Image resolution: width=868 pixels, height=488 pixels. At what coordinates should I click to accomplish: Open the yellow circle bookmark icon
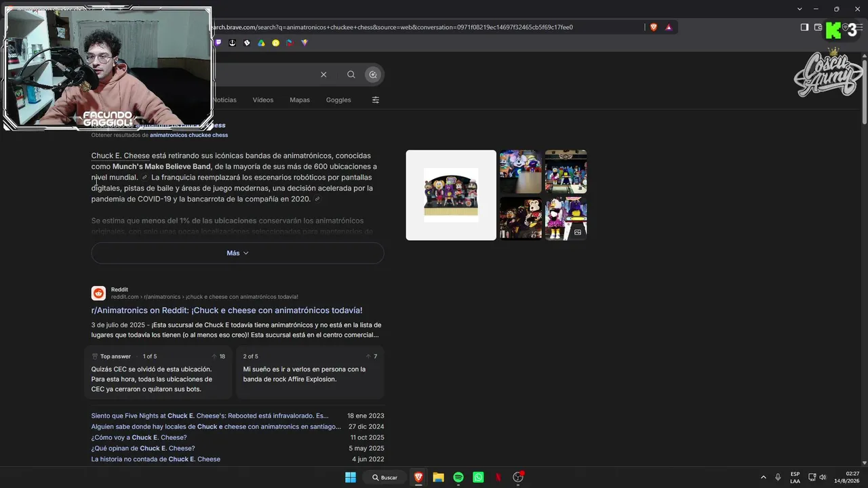(275, 43)
